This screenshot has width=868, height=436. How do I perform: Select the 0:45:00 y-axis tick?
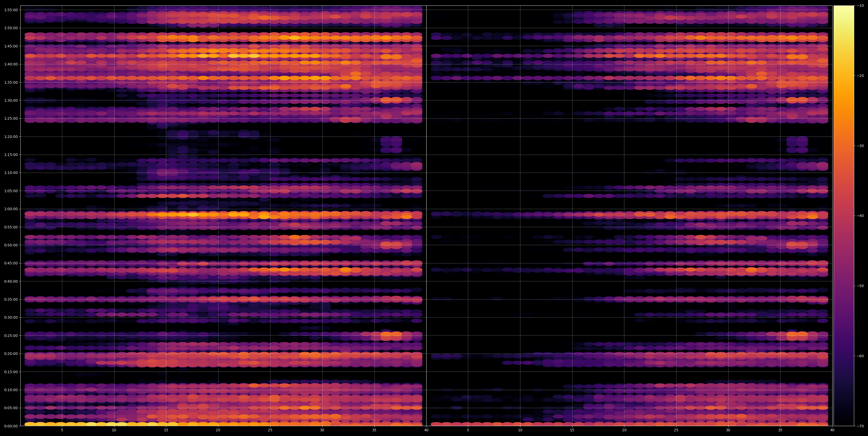tap(11, 263)
